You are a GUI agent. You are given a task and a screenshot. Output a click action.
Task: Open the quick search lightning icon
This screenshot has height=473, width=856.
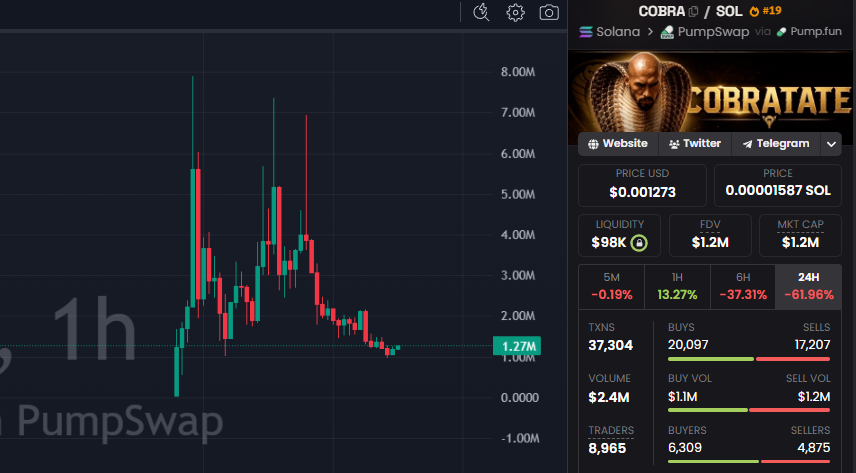481,12
